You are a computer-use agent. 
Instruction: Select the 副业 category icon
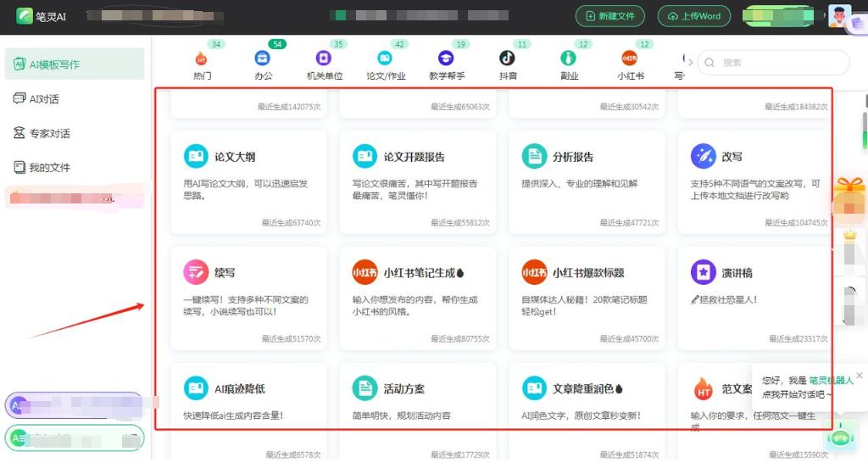click(x=568, y=58)
